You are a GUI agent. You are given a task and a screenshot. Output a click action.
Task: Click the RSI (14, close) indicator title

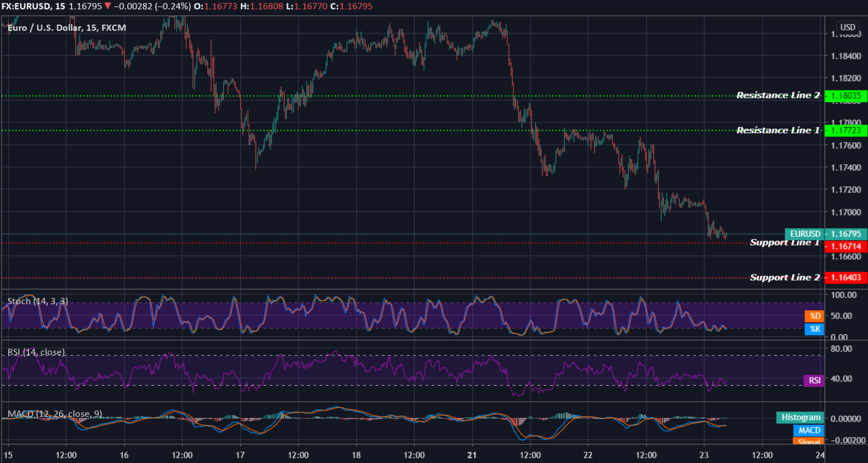tap(36, 352)
